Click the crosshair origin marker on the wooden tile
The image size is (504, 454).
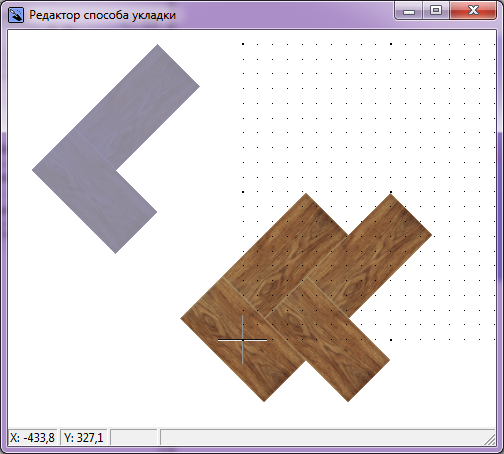point(243,340)
